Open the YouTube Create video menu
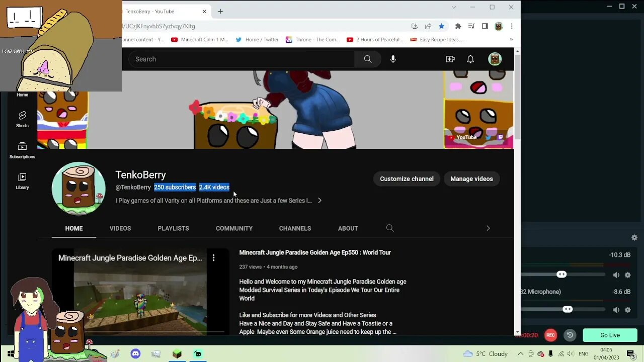The image size is (644, 362). point(450,59)
